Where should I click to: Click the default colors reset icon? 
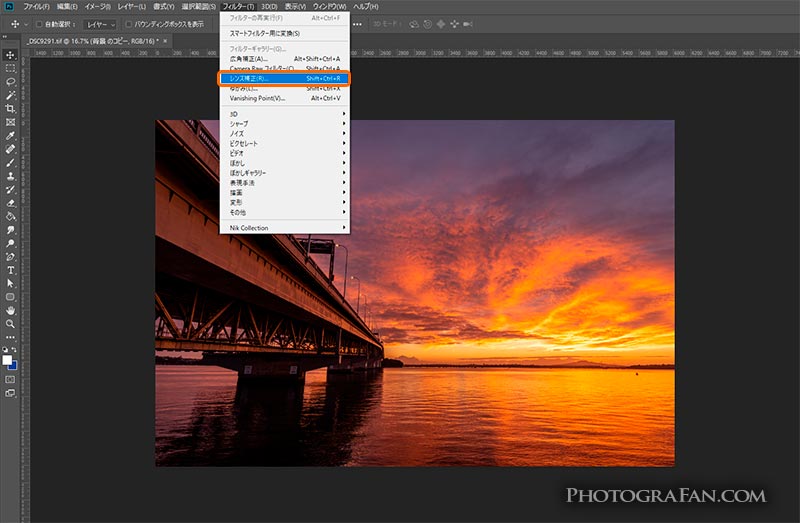[5, 350]
